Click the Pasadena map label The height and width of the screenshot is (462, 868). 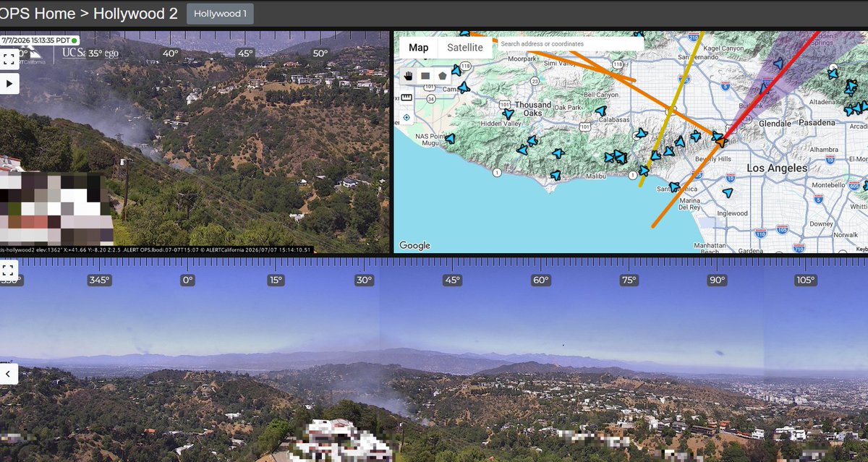[816, 124]
